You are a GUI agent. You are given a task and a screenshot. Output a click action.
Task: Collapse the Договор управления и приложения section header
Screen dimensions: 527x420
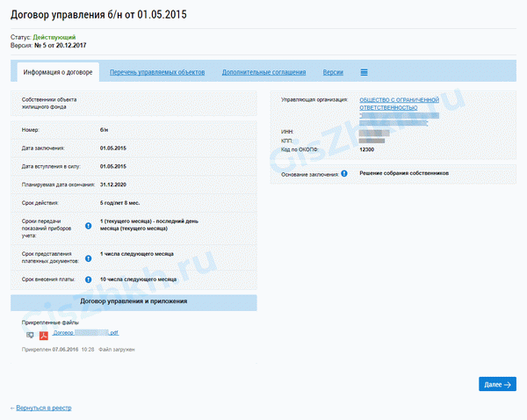[134, 301]
